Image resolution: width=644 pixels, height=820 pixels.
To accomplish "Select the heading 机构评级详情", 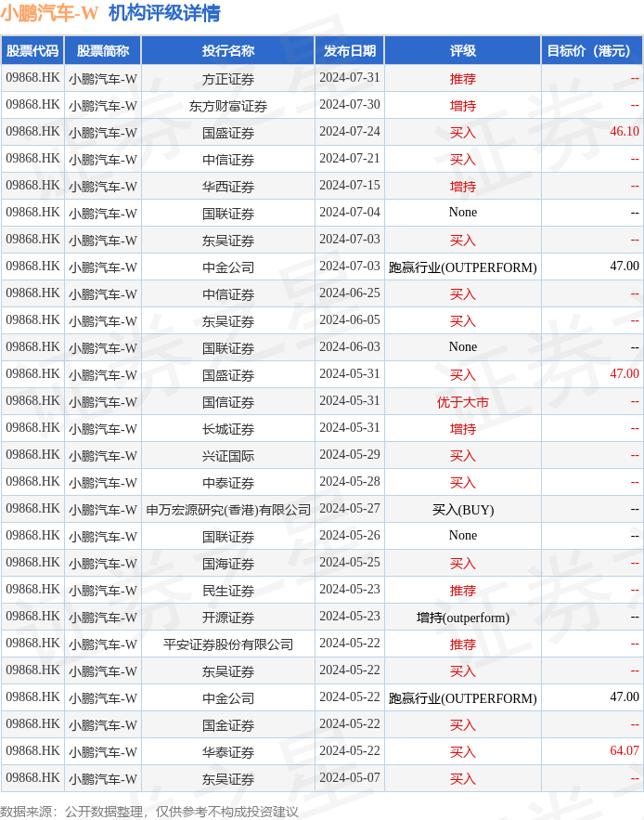I will (164, 13).
